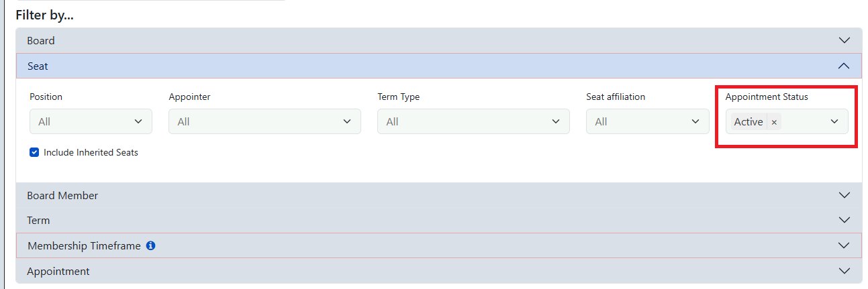Click the Membership Timeframe info icon
868x289 pixels.
tap(151, 246)
